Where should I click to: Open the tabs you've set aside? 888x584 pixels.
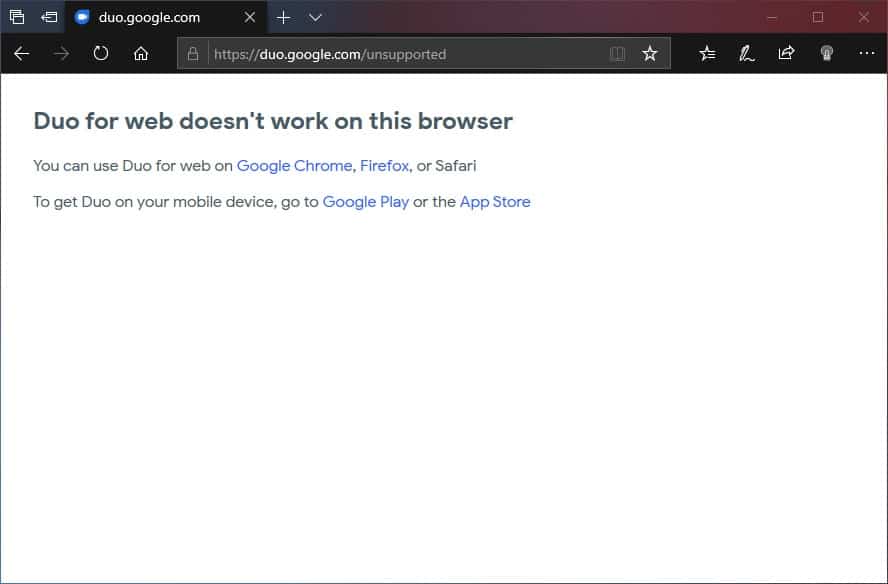[x=17, y=17]
